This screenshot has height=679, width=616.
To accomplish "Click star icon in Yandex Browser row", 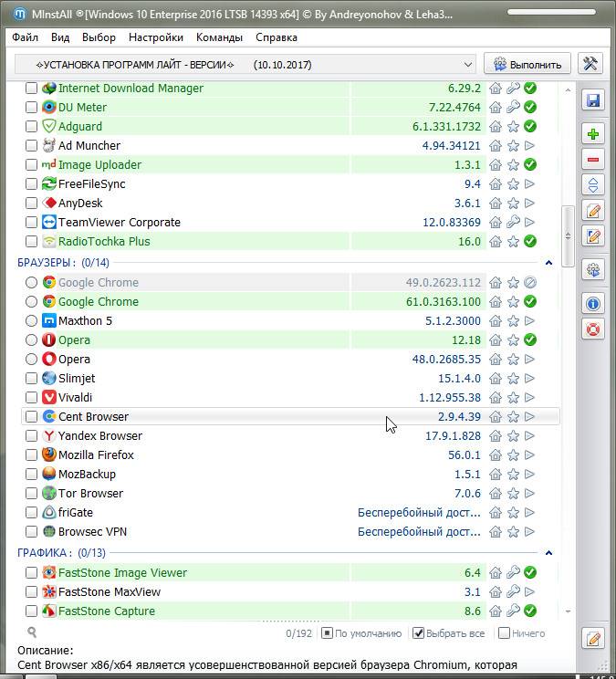I will click(x=513, y=436).
